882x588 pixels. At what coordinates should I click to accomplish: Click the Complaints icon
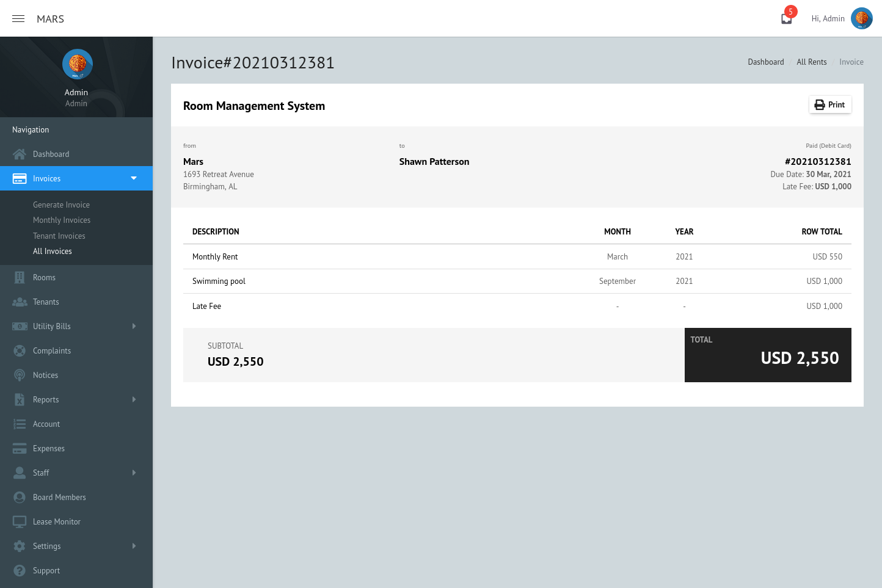(x=20, y=350)
